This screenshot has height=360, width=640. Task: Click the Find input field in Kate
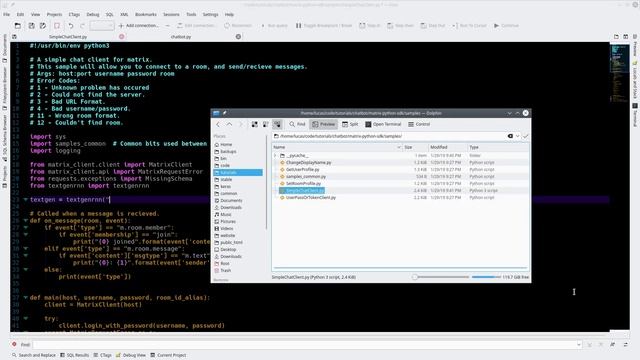[307, 345]
